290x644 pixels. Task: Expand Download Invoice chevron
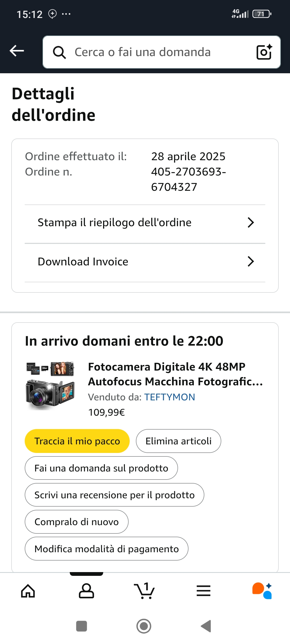(x=251, y=262)
